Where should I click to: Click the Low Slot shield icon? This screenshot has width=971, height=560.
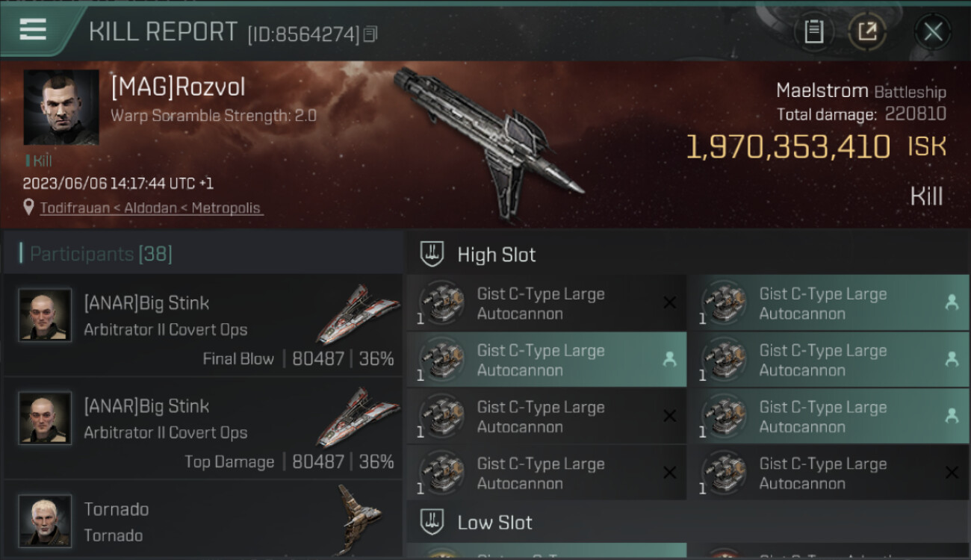tap(432, 522)
